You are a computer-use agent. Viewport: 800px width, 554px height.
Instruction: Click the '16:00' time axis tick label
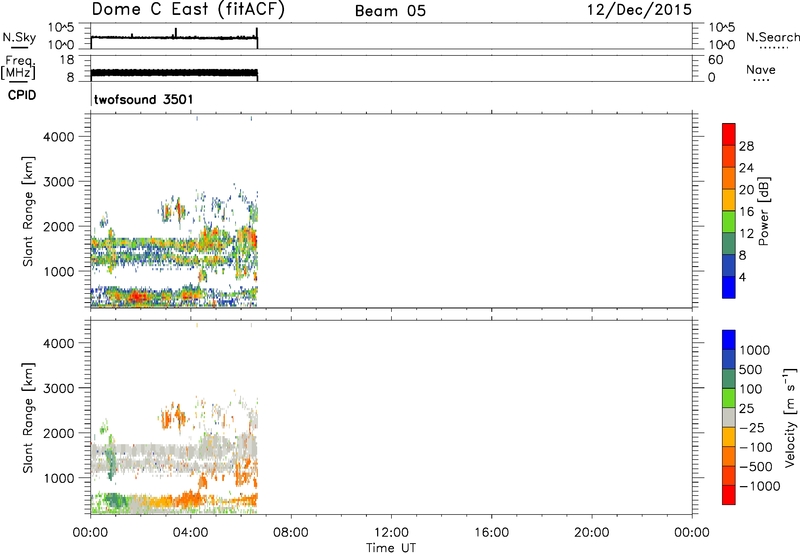click(491, 533)
